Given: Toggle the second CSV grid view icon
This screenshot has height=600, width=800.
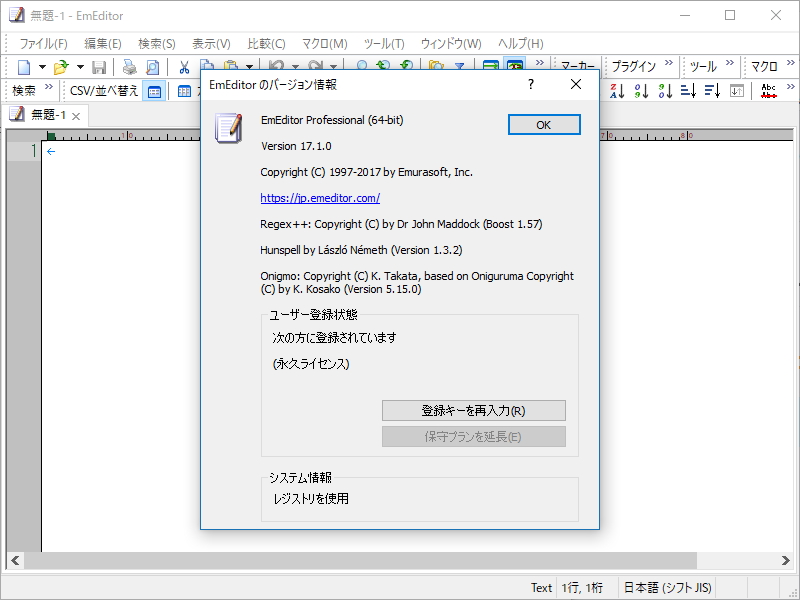Looking at the screenshot, I should [184, 90].
